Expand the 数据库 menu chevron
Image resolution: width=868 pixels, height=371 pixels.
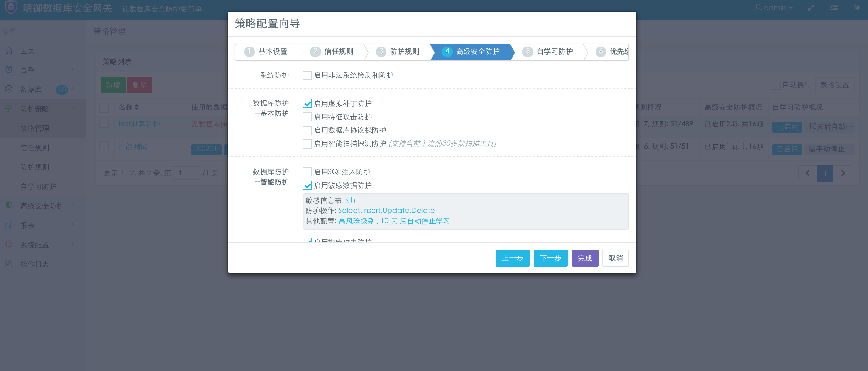click(73, 89)
